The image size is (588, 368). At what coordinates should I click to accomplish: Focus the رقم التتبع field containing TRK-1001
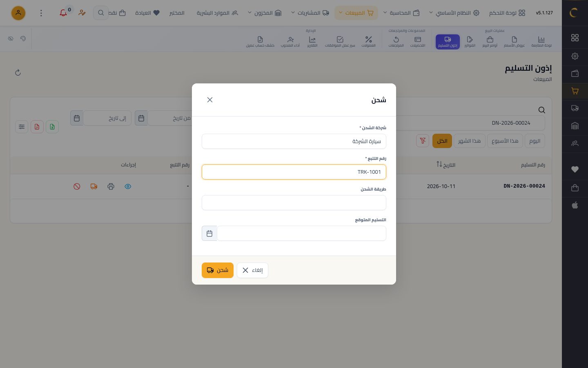[x=294, y=172]
